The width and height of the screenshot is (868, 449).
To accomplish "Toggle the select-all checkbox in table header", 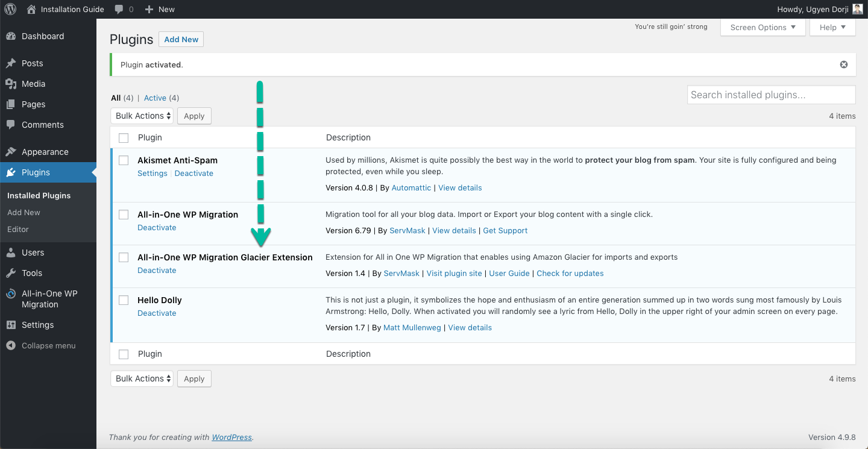I will [x=124, y=138].
